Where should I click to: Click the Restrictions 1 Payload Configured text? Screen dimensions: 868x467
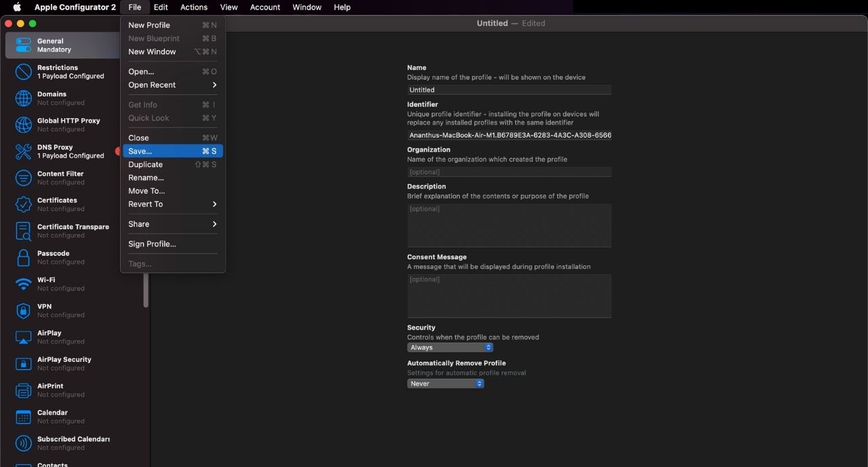tap(71, 76)
